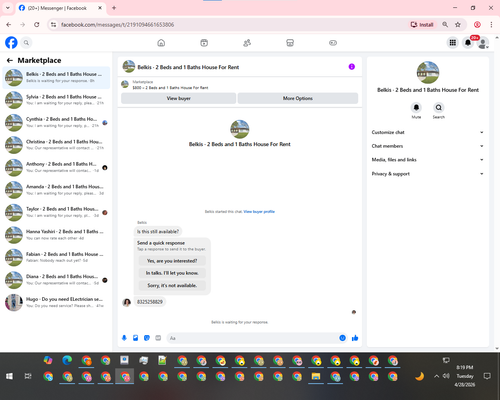Open the Hugo electrician conversation
The image size is (500, 400).
pyautogui.click(x=56, y=302)
